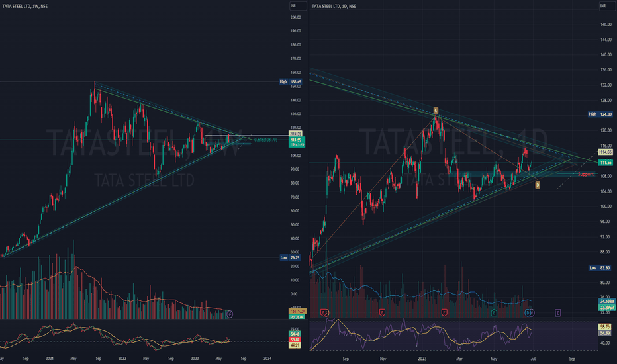
Task: Open INR currency selector on weekly chart
Action: [x=298, y=6]
